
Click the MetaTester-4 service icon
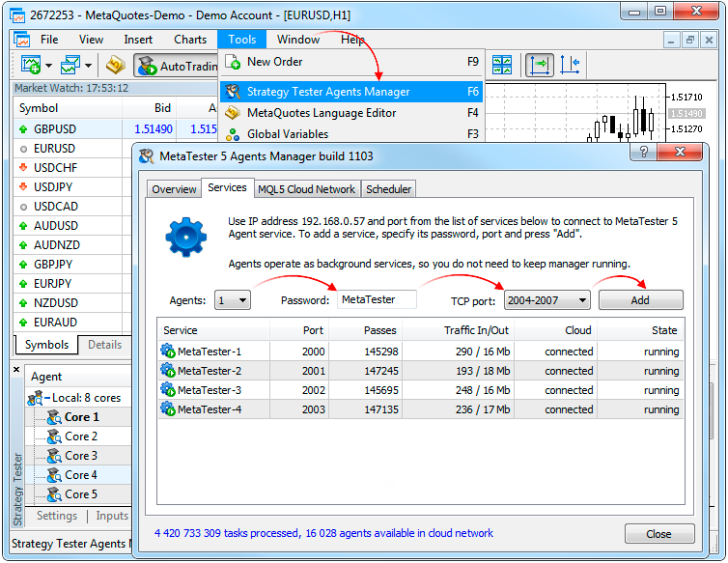(168, 408)
